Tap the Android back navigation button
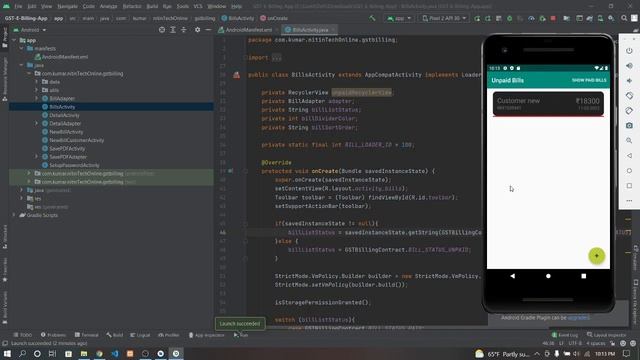 coord(513,276)
